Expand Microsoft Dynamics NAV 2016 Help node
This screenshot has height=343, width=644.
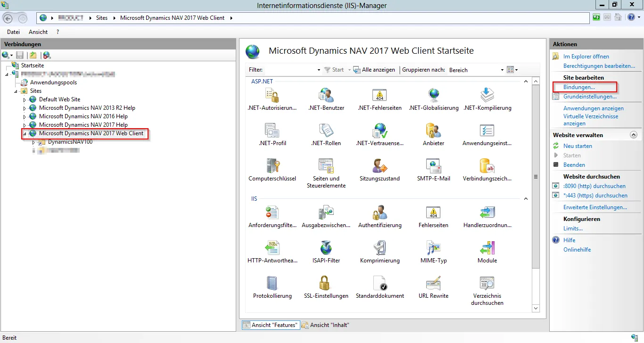pyautogui.click(x=25, y=116)
